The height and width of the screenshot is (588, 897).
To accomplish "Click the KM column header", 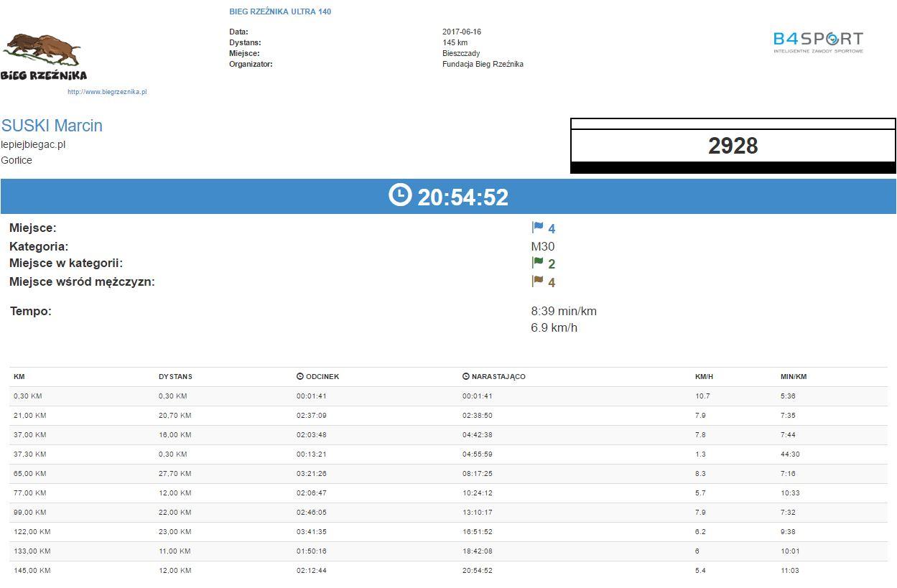I will point(19,377).
